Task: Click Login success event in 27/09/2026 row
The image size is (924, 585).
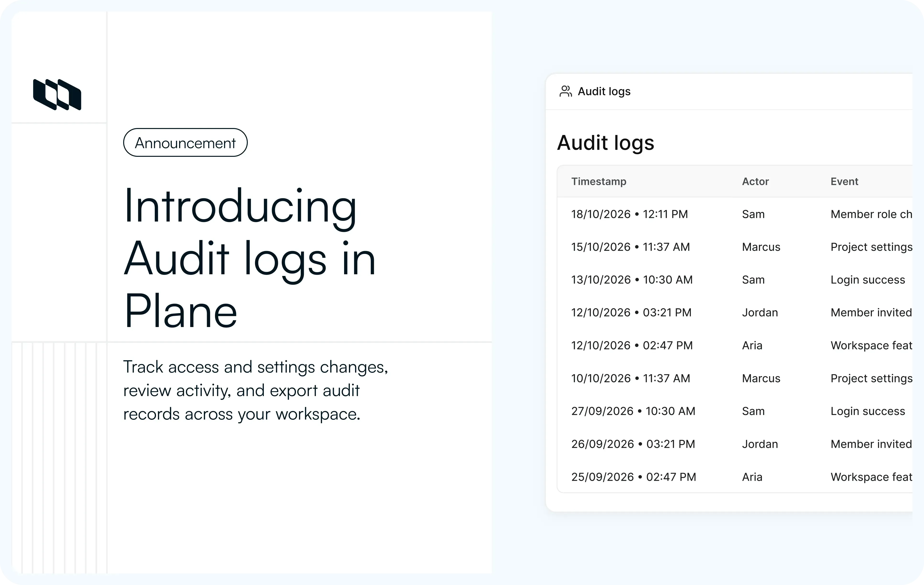Action: [x=868, y=411]
